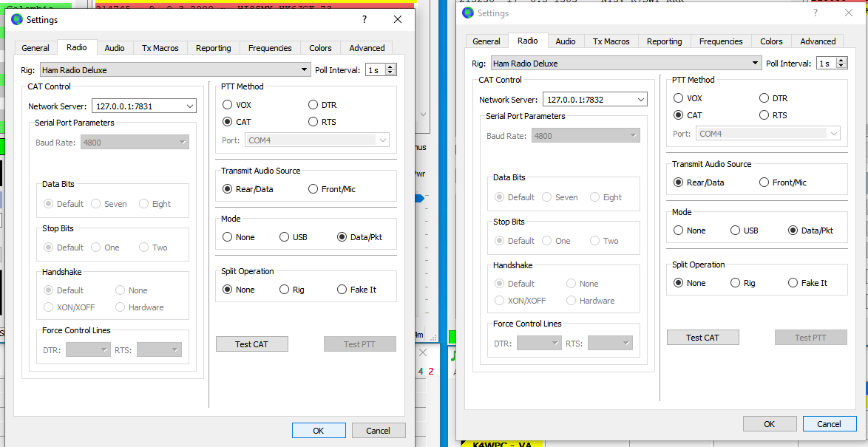This screenshot has height=447, width=868.
Task: Set Split Operation to None in left Settings window
Action: pos(239,290)
